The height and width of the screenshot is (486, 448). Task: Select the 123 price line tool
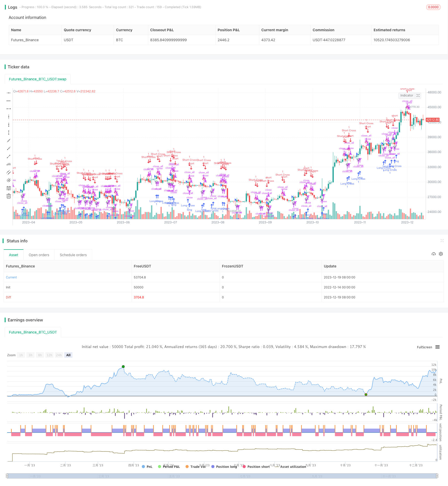(9, 164)
